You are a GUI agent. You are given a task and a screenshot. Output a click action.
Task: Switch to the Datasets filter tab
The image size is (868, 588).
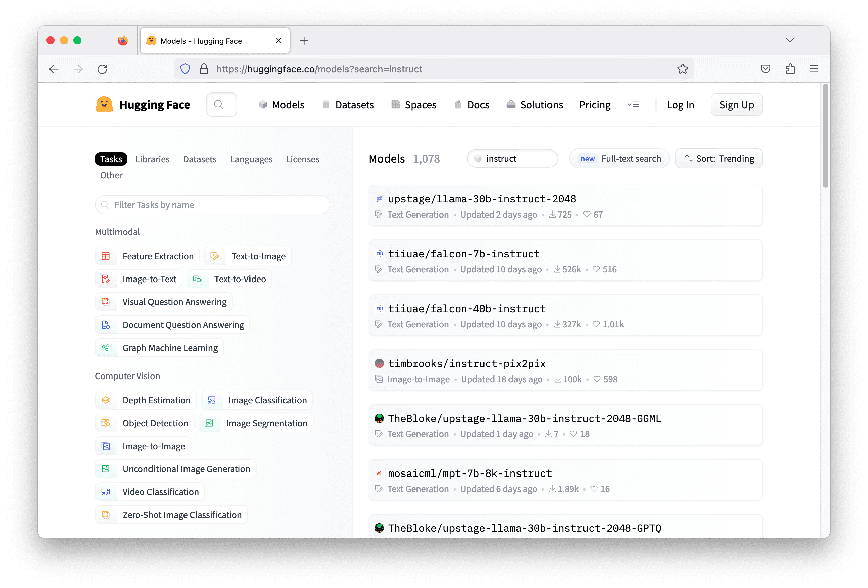point(200,159)
